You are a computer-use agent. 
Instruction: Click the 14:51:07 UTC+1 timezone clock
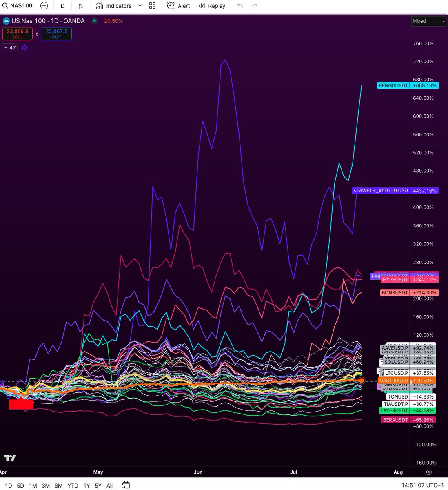pos(422,486)
